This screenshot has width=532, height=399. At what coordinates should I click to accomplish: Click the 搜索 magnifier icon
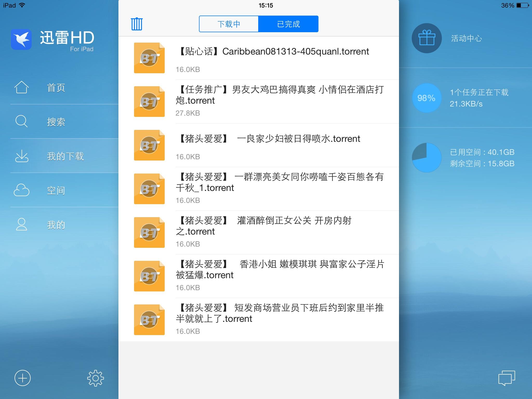[21, 121]
